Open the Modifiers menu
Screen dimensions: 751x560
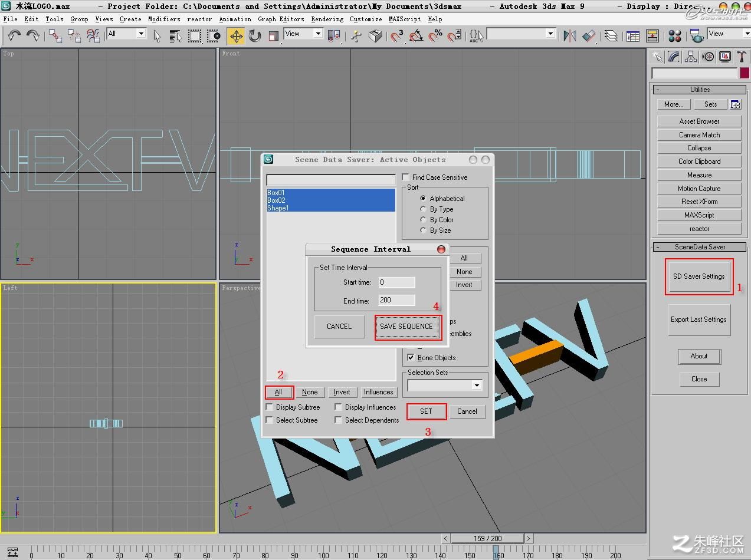pos(164,19)
